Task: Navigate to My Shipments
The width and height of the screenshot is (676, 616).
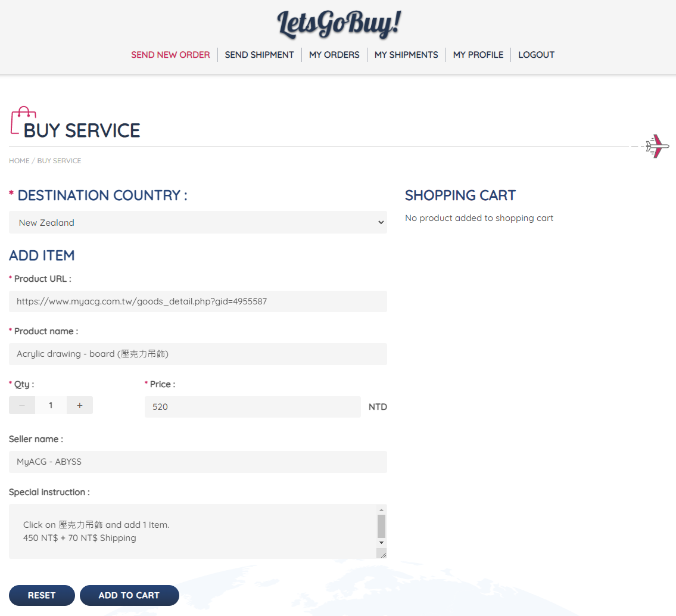Action: pos(406,55)
